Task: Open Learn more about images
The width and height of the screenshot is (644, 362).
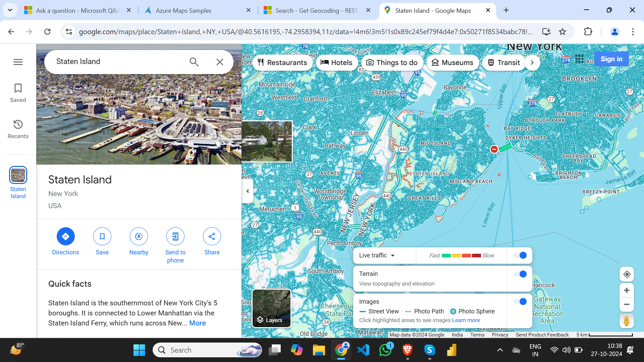Action: point(466,320)
